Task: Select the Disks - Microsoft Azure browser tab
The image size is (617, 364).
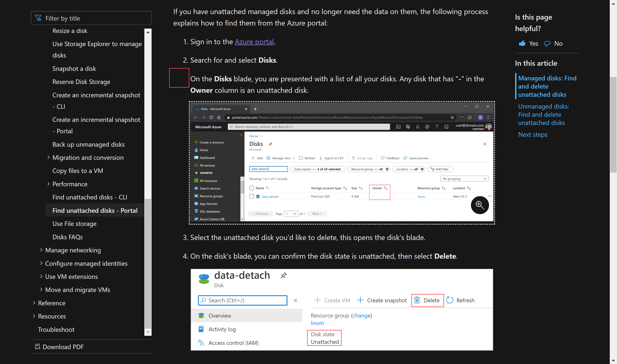Action: pyautogui.click(x=216, y=109)
